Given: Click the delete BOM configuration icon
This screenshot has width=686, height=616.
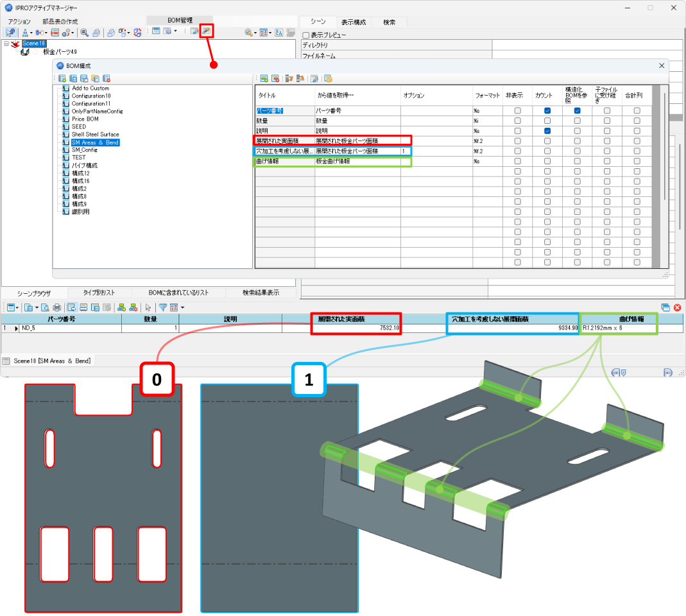Looking at the screenshot, I should 107,78.
